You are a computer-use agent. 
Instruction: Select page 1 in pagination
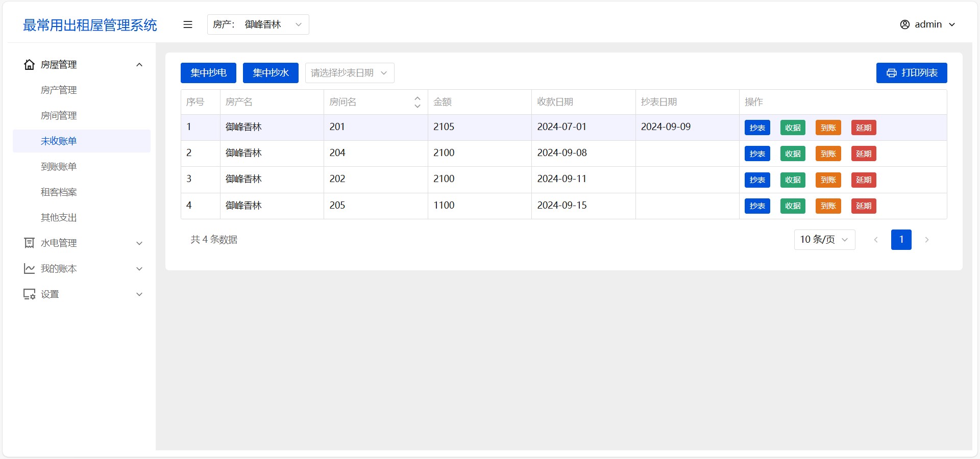(901, 240)
